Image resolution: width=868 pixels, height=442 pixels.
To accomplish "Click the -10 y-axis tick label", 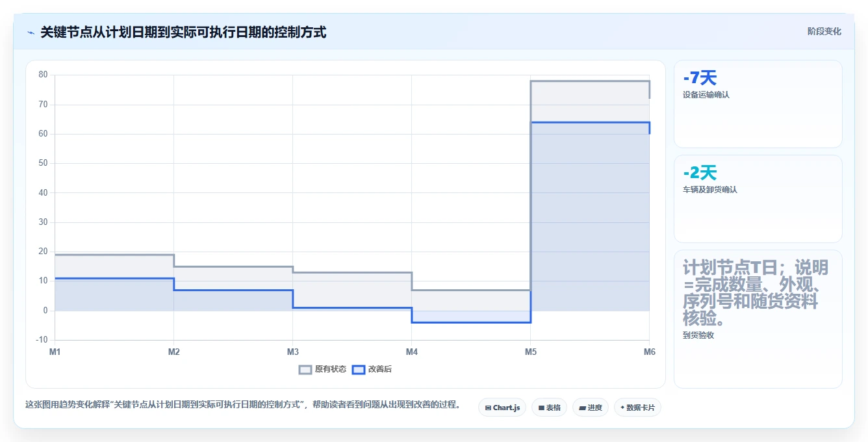I will point(42,340).
